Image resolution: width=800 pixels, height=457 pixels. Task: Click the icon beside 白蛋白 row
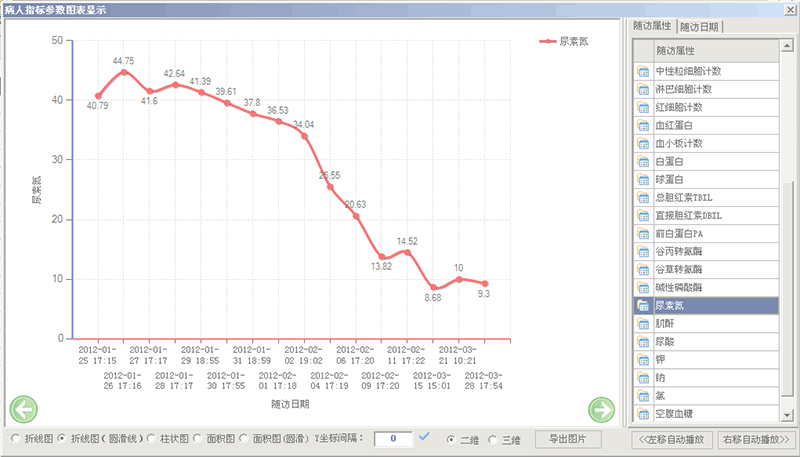[x=643, y=162]
